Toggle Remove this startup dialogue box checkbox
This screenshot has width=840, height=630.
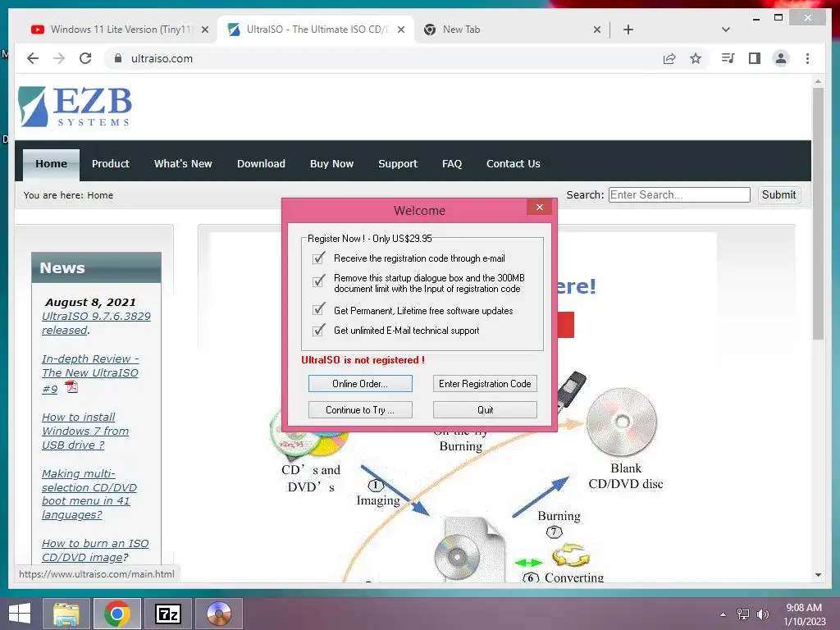pos(319,281)
